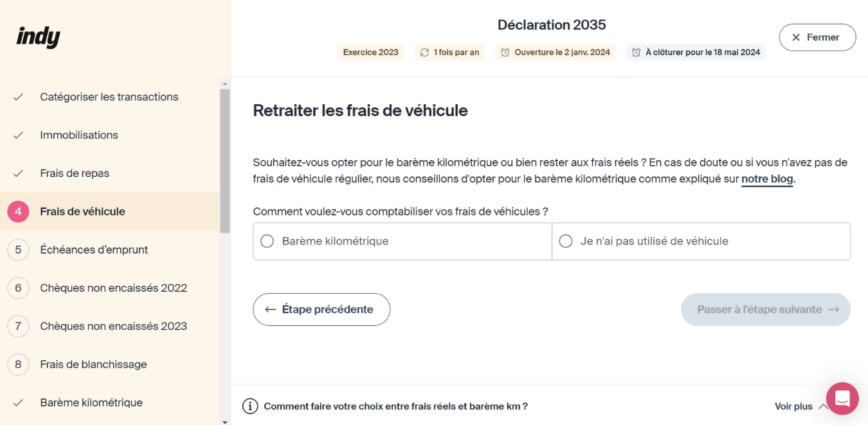Open the chat support bubble icon
Viewport: 868px width, 425px height.
pos(842,398)
